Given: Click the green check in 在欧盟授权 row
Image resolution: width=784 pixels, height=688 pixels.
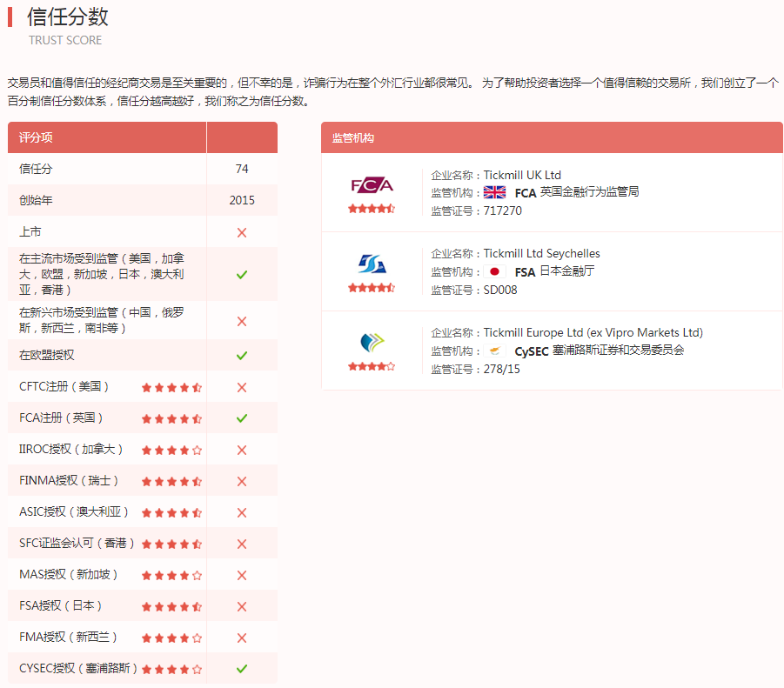Looking at the screenshot, I should pyautogui.click(x=242, y=355).
